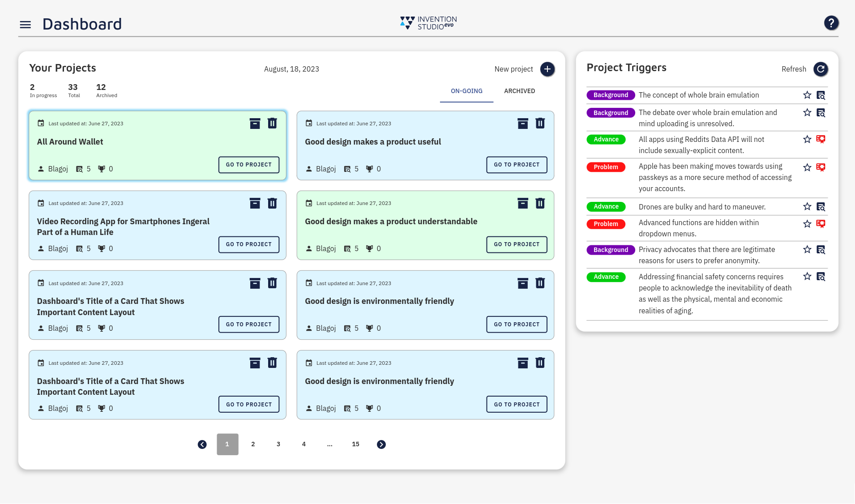Click the help question mark icon

(831, 22)
